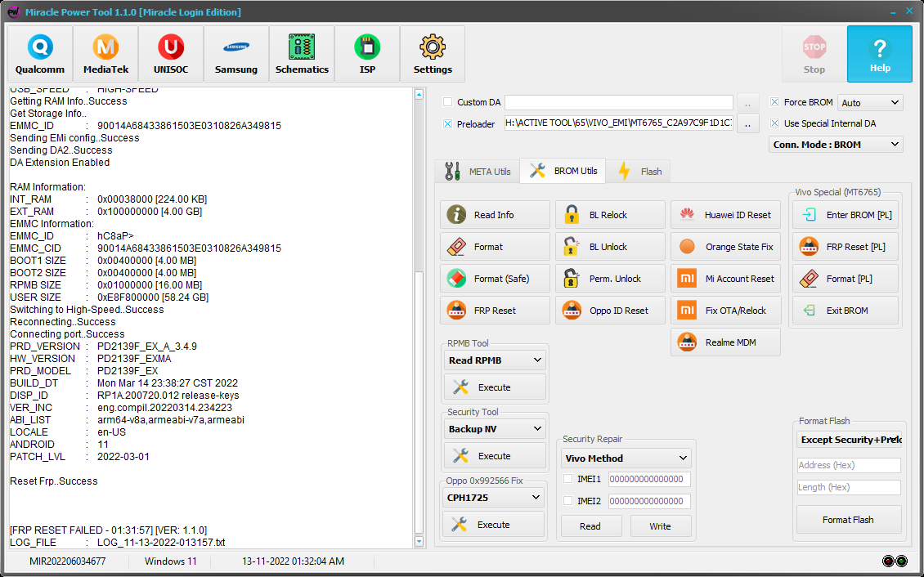Click the IMEI1 input field

coord(648,479)
